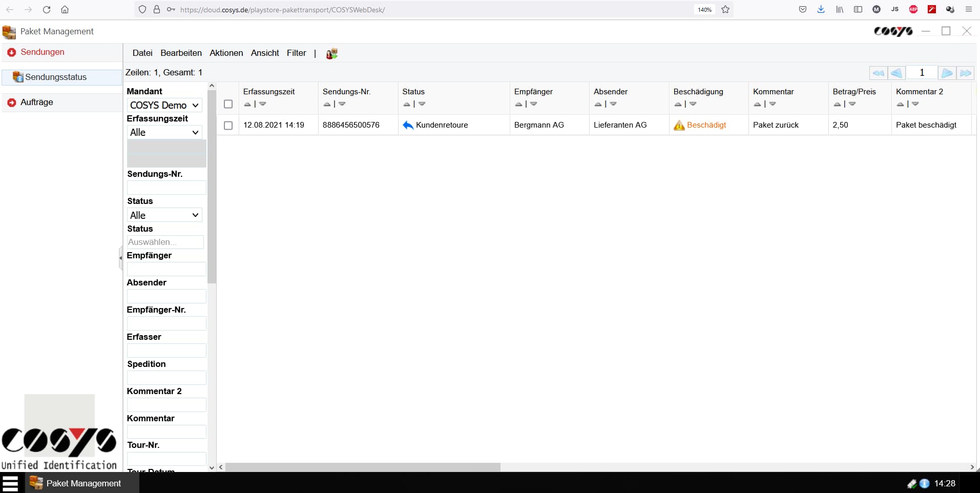Go to last page of results

click(965, 73)
